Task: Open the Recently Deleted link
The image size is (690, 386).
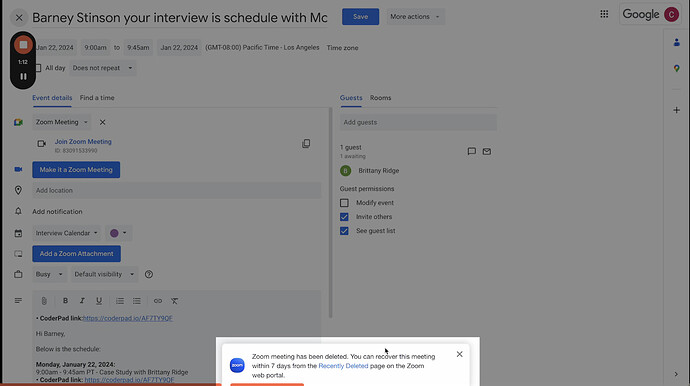Action: click(343, 366)
